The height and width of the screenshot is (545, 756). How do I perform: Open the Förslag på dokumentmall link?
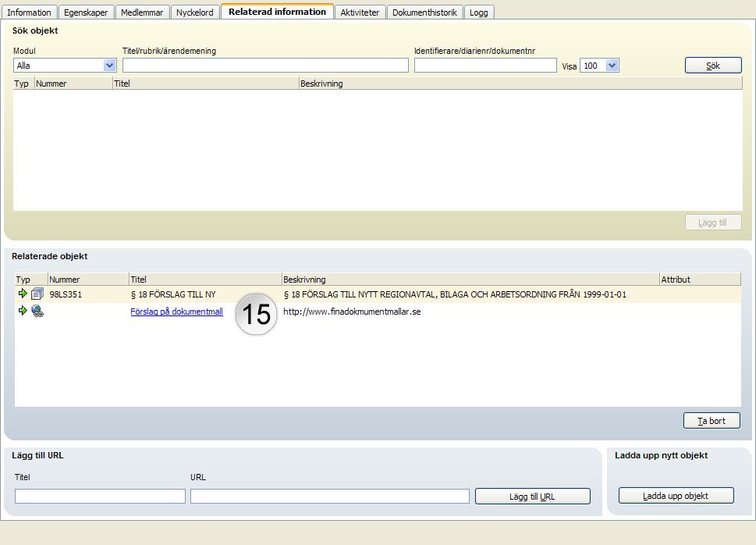[176, 312]
